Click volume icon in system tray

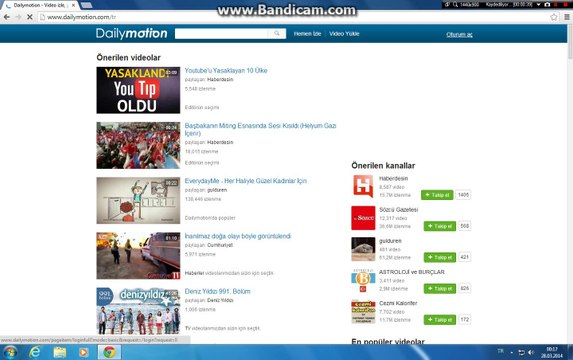[x=531, y=352]
